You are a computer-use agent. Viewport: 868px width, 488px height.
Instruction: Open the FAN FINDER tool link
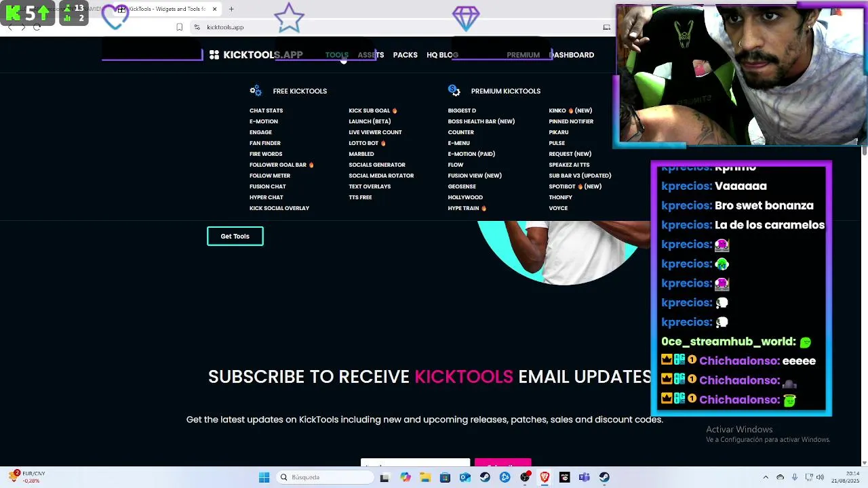265,143
